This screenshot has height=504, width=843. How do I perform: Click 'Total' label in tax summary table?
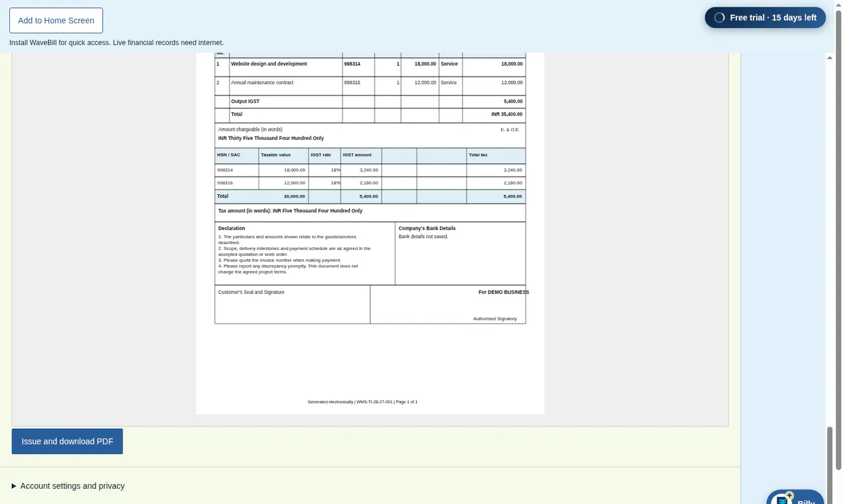222,196
